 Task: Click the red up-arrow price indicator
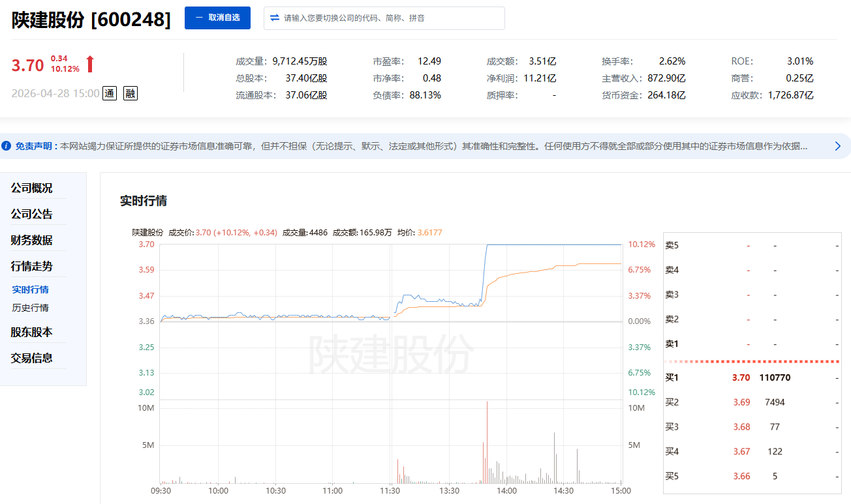click(x=90, y=64)
